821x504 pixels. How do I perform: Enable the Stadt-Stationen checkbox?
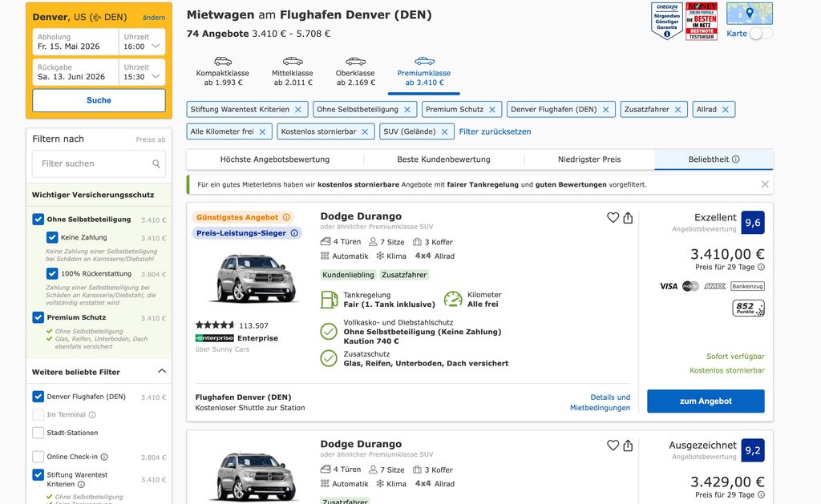[38, 433]
